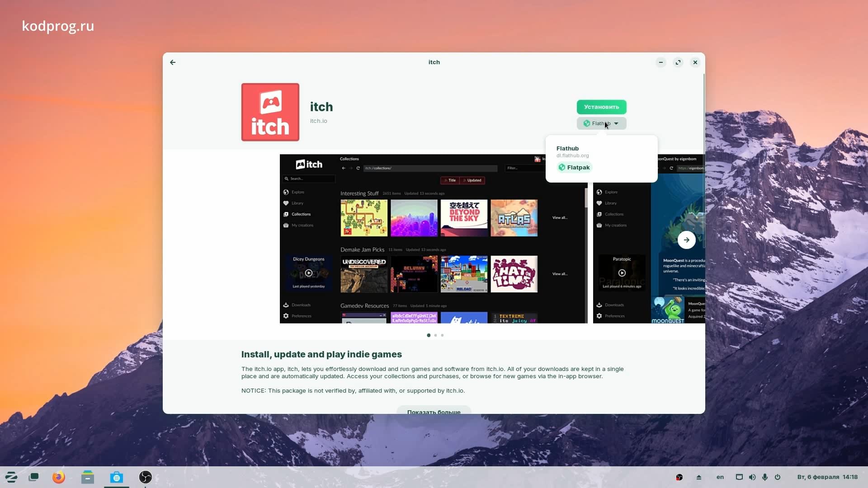Launch Firefox from the taskbar
Viewport: 868px width, 488px height.
(59, 477)
